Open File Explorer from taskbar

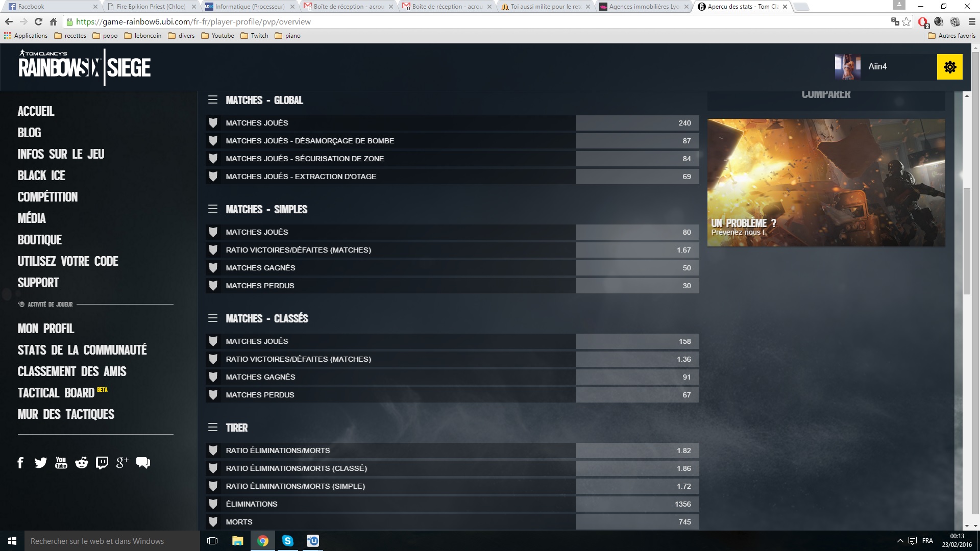(x=238, y=541)
